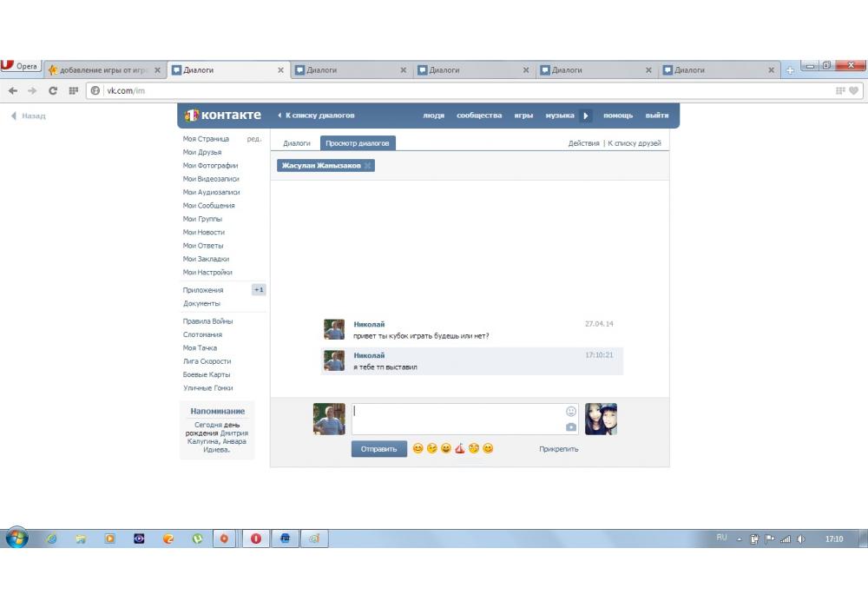Click the VKontakte logo

pyautogui.click(x=222, y=115)
